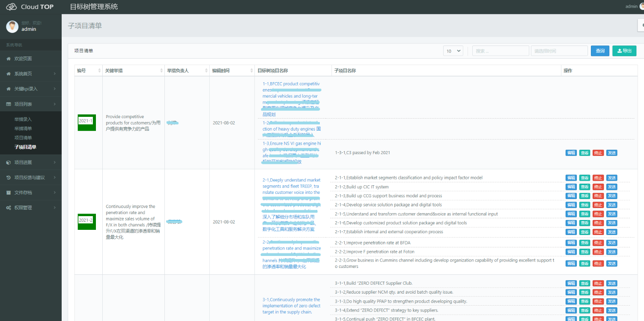Click the list icon beside 项目列表

coord(9,104)
